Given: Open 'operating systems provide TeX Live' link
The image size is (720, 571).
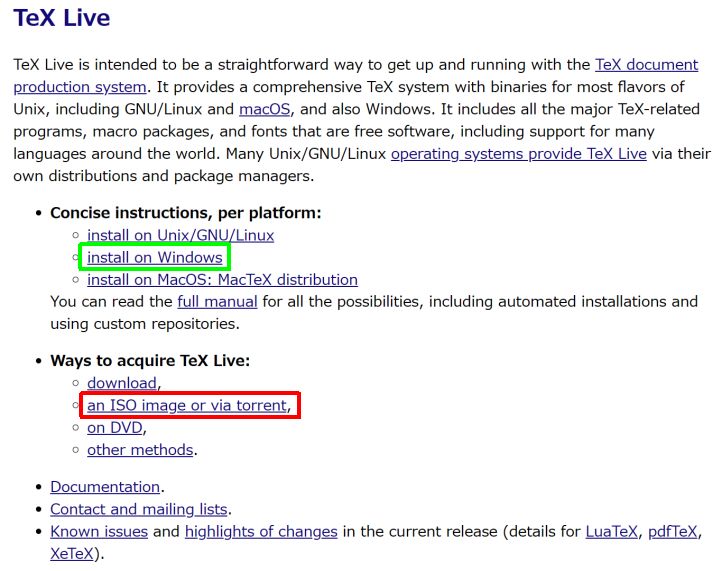Looking at the screenshot, I should [518, 153].
